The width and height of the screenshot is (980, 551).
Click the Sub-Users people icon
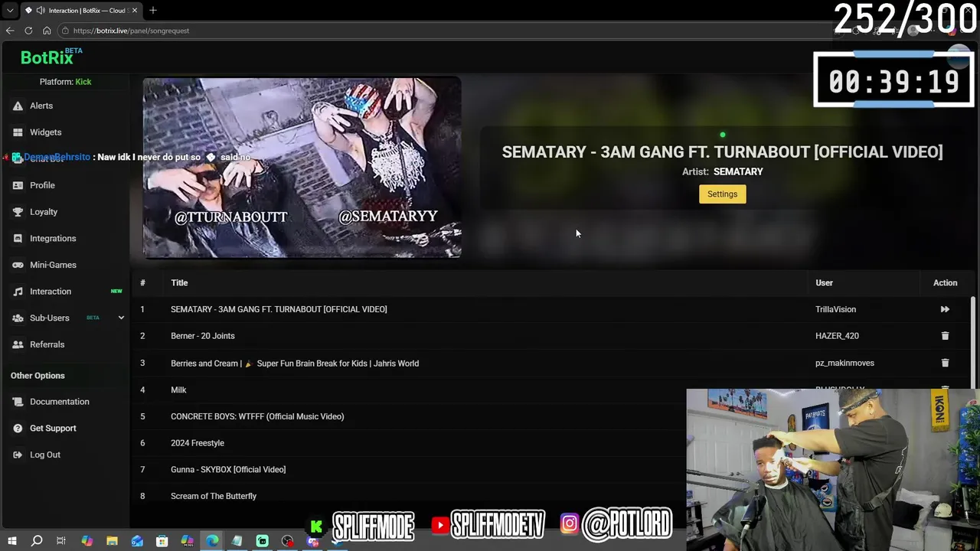[x=18, y=318]
